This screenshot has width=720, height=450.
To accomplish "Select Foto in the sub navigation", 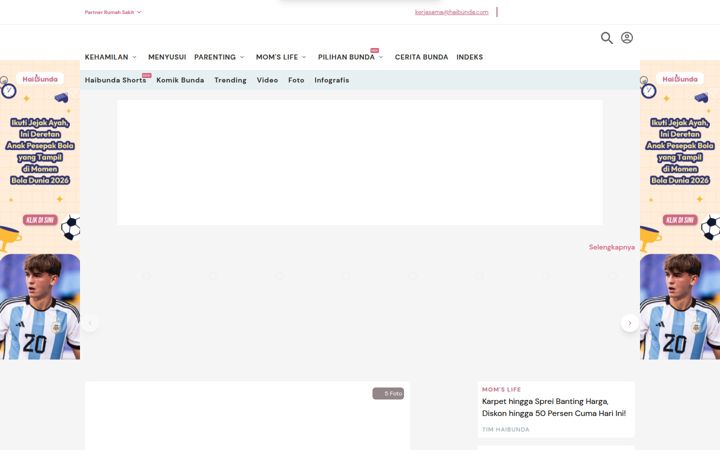I will click(296, 80).
